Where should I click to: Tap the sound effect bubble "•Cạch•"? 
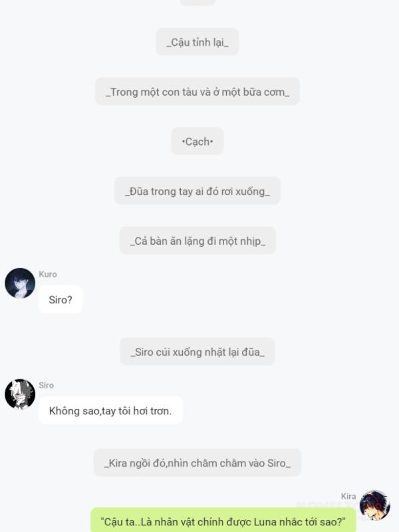pos(198,141)
